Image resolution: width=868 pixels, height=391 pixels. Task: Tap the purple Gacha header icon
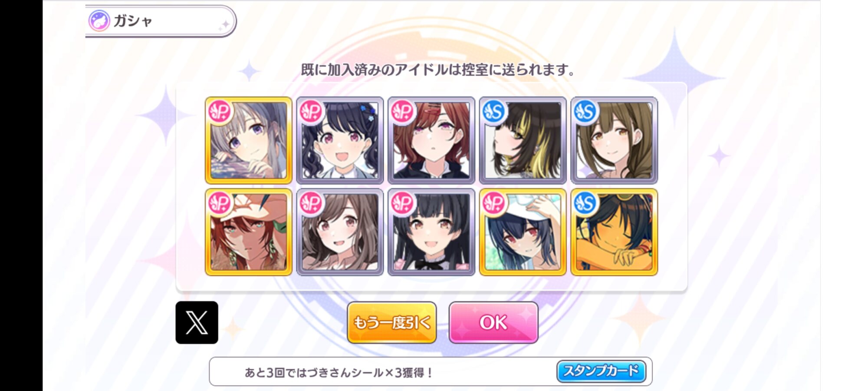click(99, 21)
